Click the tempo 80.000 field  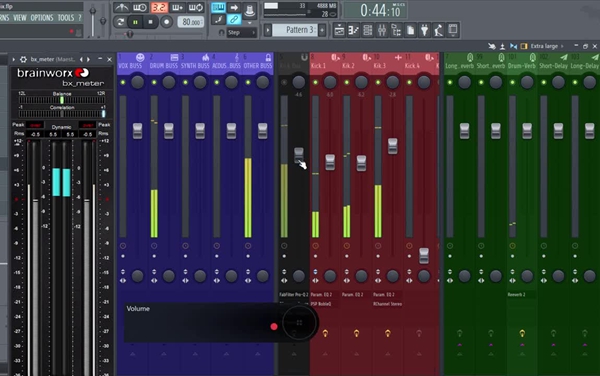(x=190, y=22)
